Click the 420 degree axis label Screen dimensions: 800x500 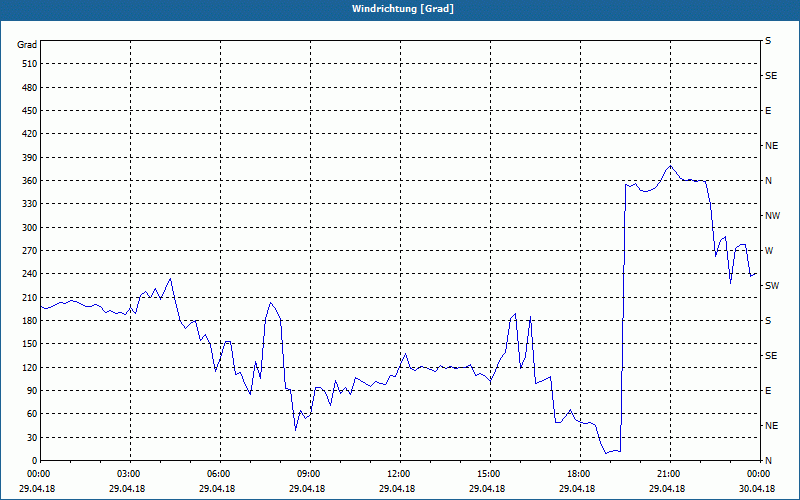[31, 134]
